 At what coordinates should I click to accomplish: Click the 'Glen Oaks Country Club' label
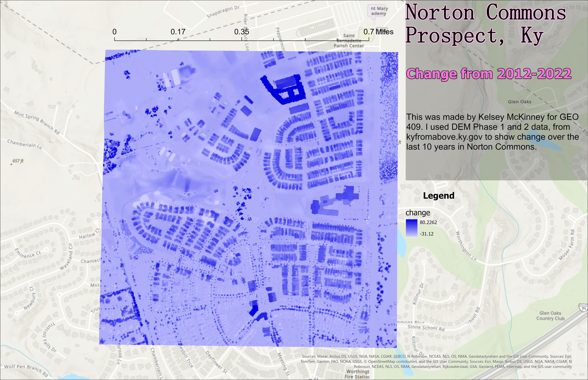point(550,316)
